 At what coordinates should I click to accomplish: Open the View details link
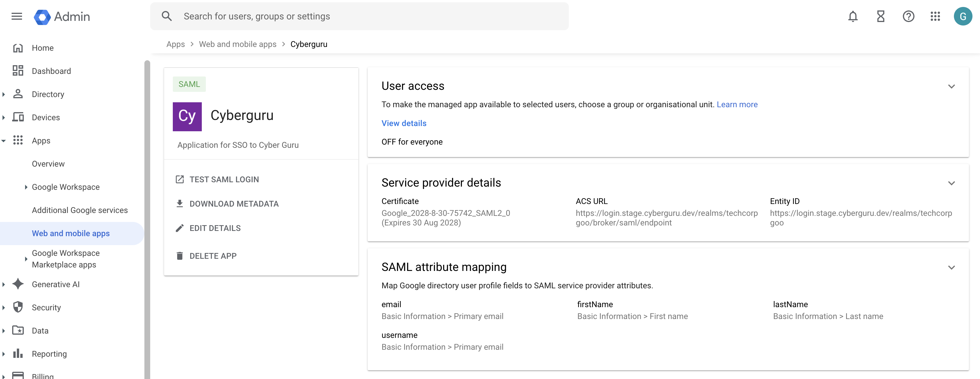(x=404, y=123)
